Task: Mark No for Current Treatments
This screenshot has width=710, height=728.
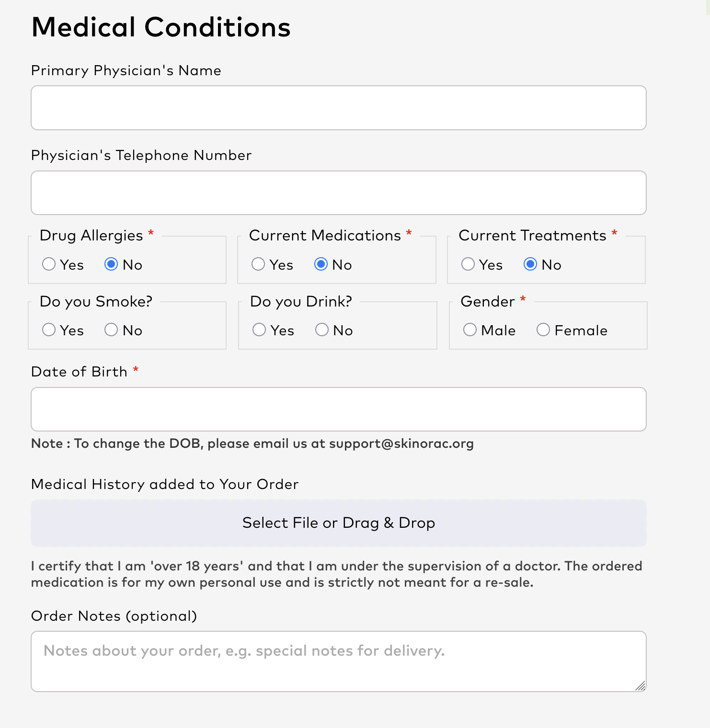Action: tap(530, 264)
